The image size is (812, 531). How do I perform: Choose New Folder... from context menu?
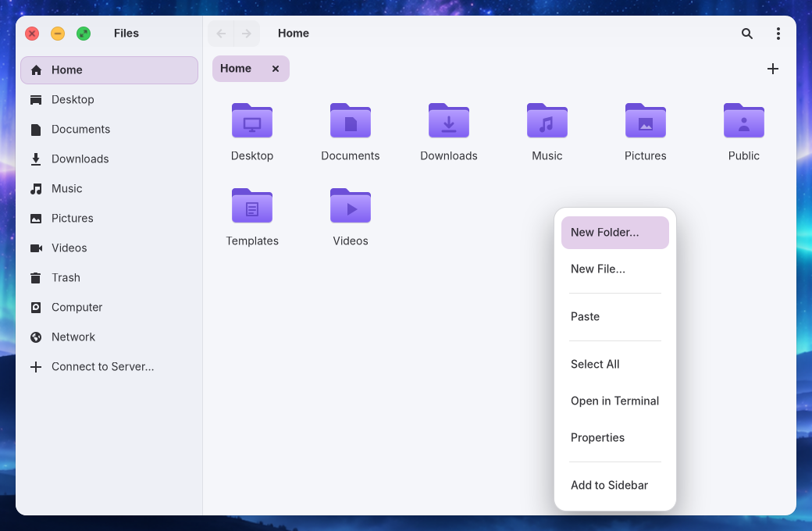[x=615, y=233]
